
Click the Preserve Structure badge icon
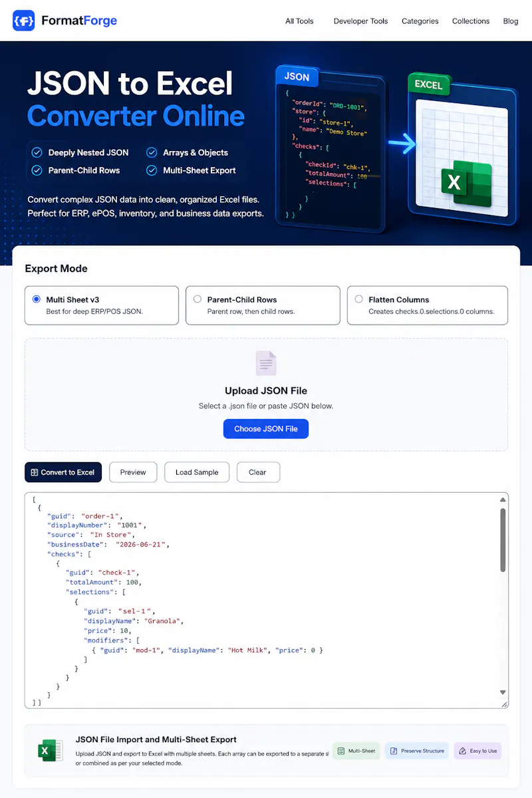394,751
